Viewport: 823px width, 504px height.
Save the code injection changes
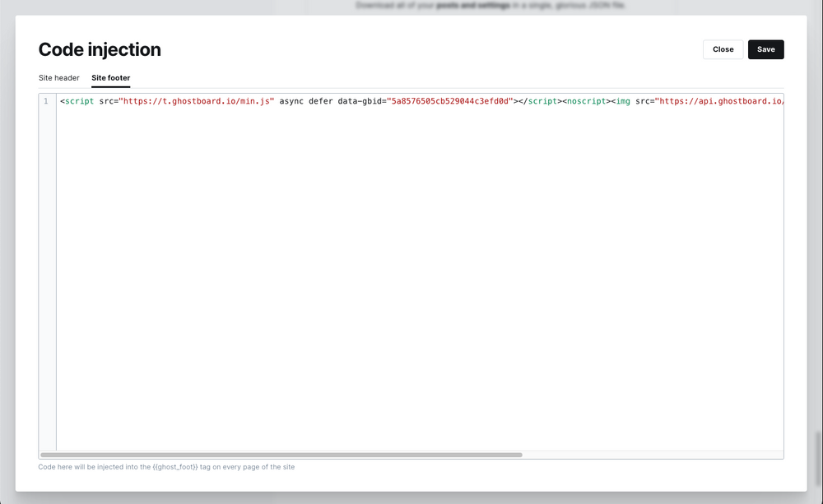point(765,49)
